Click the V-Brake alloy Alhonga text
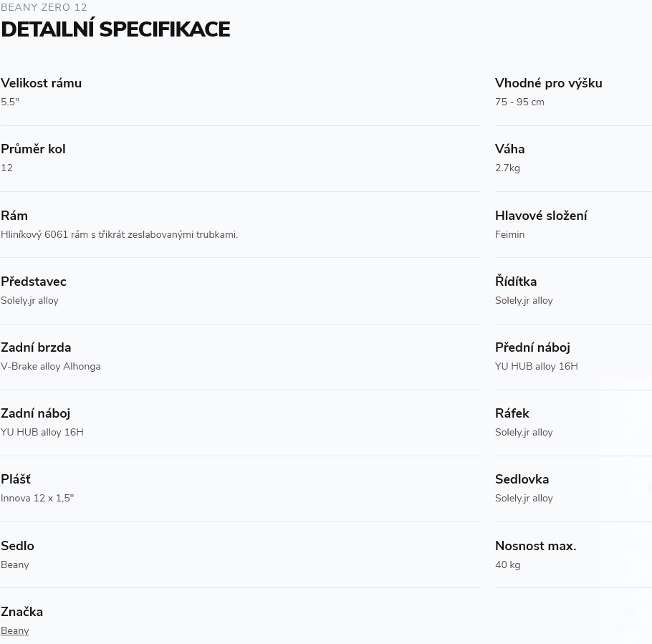 click(51, 366)
